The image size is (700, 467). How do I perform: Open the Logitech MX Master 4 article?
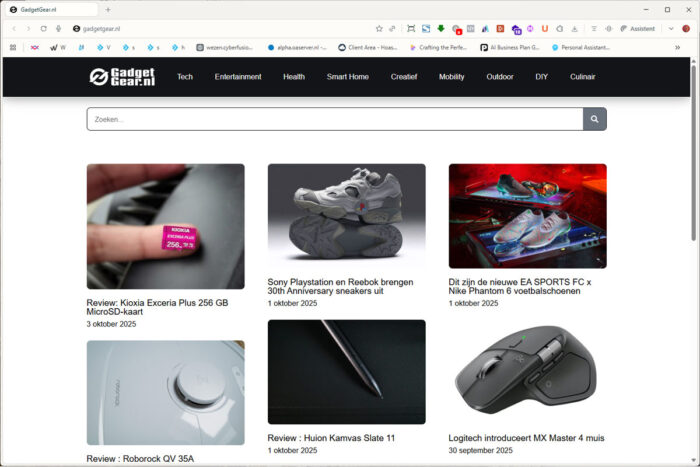click(526, 438)
